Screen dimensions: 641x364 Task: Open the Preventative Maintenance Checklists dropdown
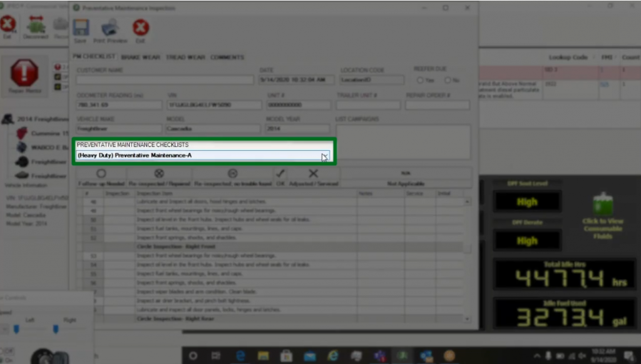click(325, 154)
